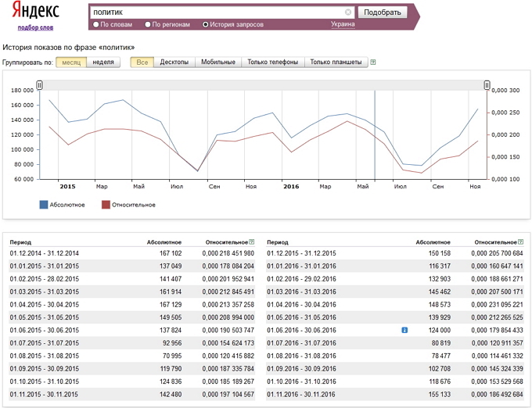Image resolution: width=532 pixels, height=408 pixels.
Task: Click the left table Период header
Action: [20, 242]
